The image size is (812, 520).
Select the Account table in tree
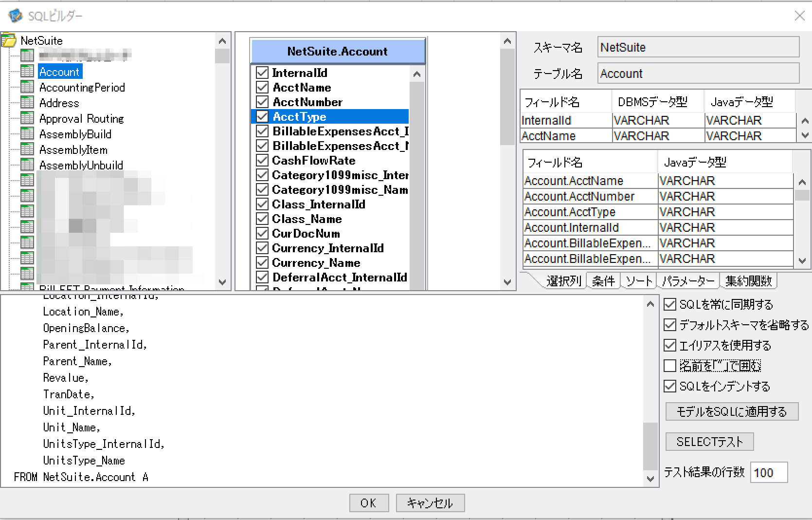(x=59, y=72)
